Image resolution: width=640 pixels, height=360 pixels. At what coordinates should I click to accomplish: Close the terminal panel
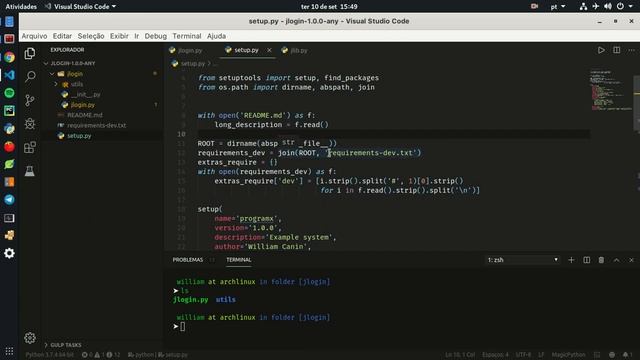pyautogui.click(x=631, y=260)
